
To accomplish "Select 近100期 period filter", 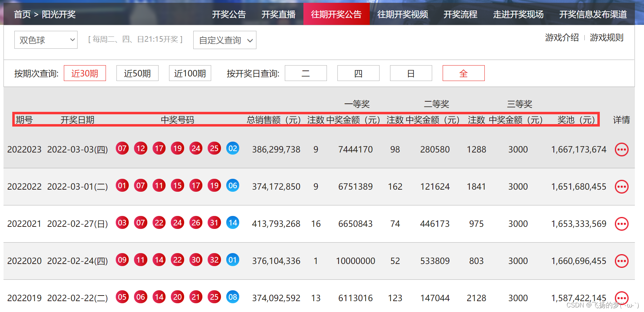I will click(190, 73).
